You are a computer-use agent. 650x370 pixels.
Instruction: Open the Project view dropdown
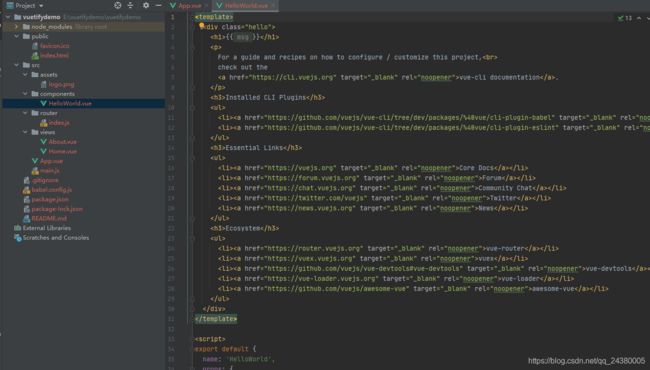tap(41, 6)
